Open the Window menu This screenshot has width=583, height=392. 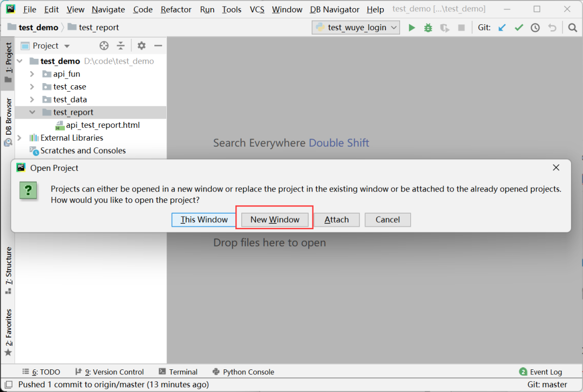(x=287, y=9)
